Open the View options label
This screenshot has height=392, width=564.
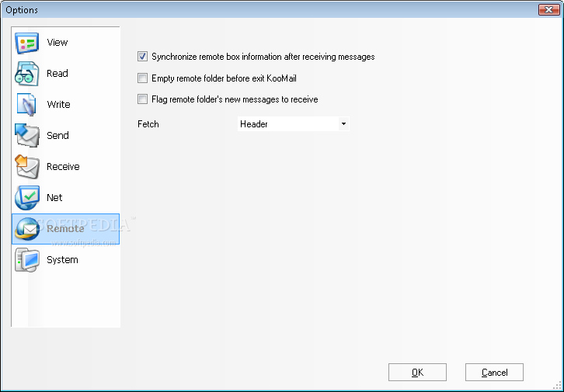(57, 43)
